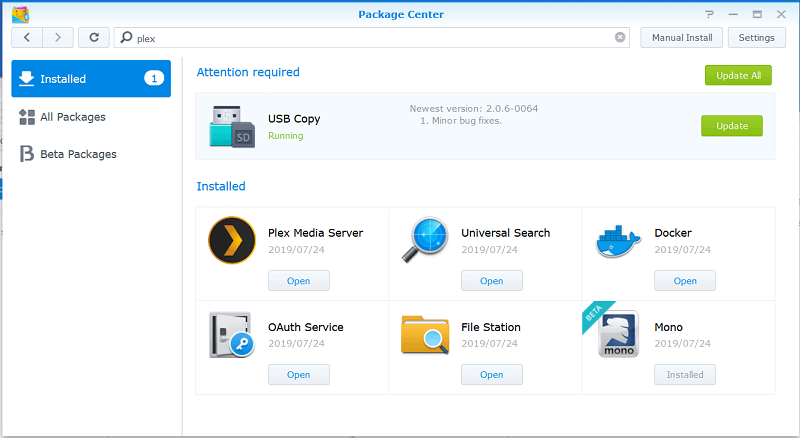The image size is (800, 438).
Task: Click the Mono package title
Action: 668,327
